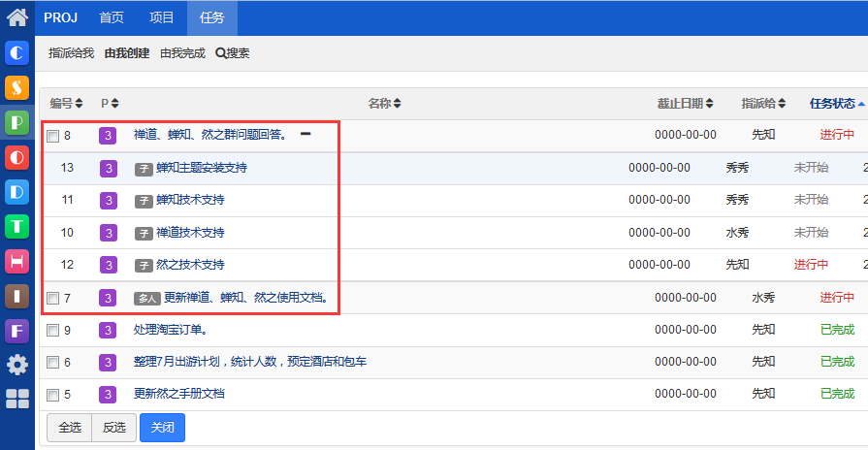Select the 任务 tab

click(212, 17)
